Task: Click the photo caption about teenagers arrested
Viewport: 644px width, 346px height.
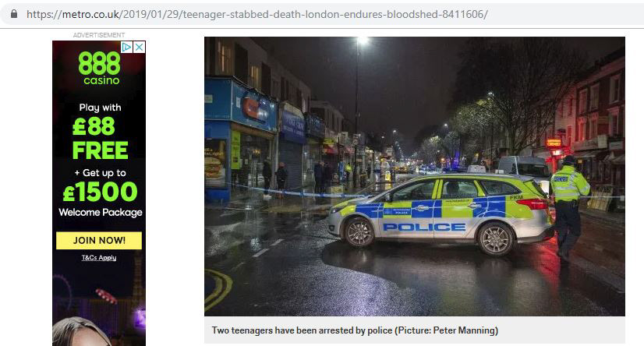Action: tap(355, 330)
